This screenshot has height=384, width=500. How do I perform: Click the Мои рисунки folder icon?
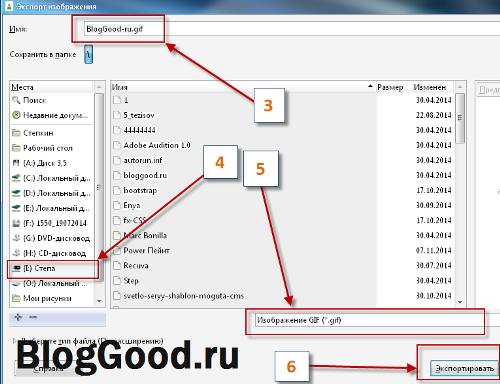tap(16, 298)
